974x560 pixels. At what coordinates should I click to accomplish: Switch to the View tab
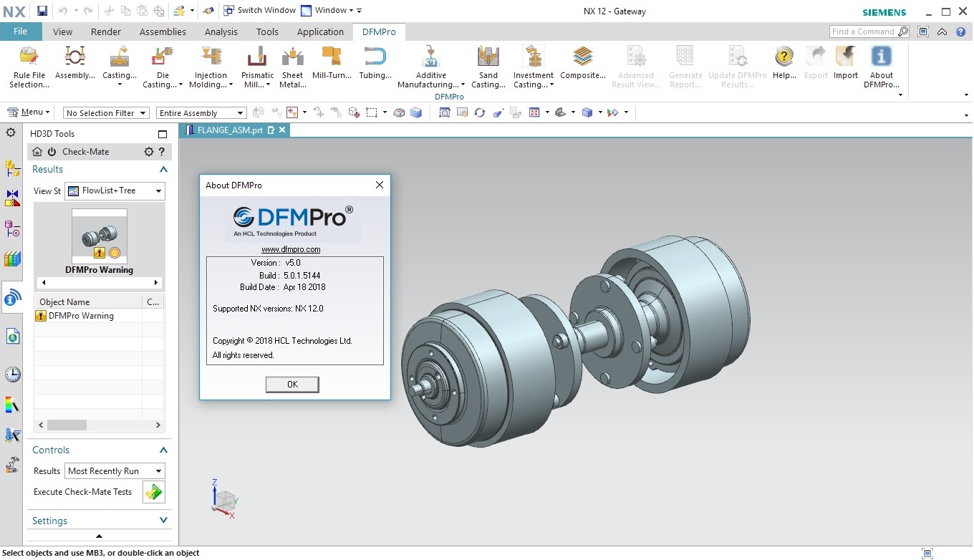tap(63, 32)
